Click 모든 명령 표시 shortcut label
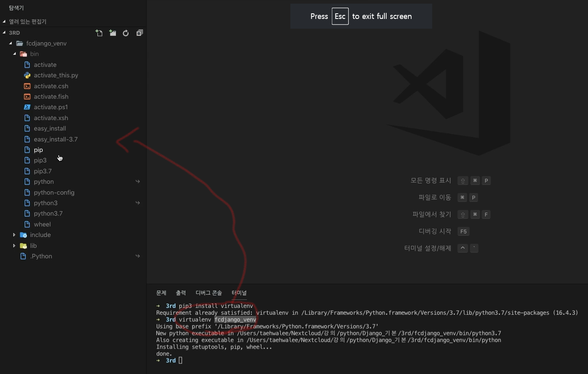 pos(431,181)
